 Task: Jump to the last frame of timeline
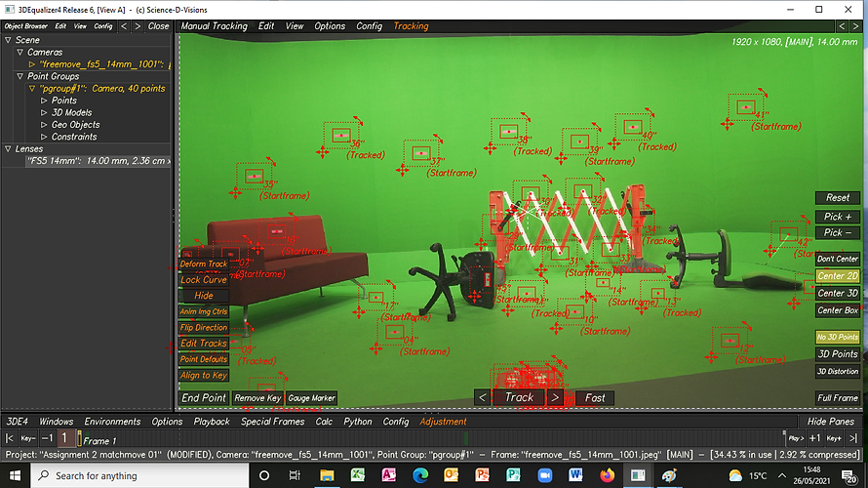click(x=853, y=438)
